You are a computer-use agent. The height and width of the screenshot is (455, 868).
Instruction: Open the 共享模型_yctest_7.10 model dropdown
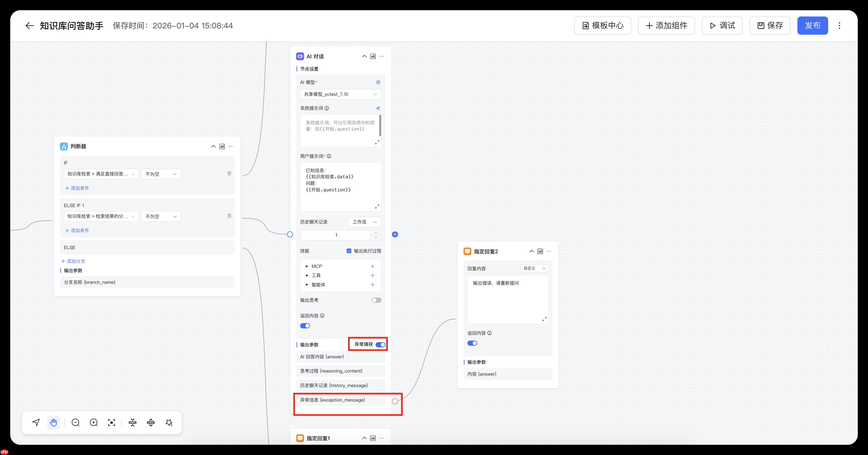click(x=340, y=94)
